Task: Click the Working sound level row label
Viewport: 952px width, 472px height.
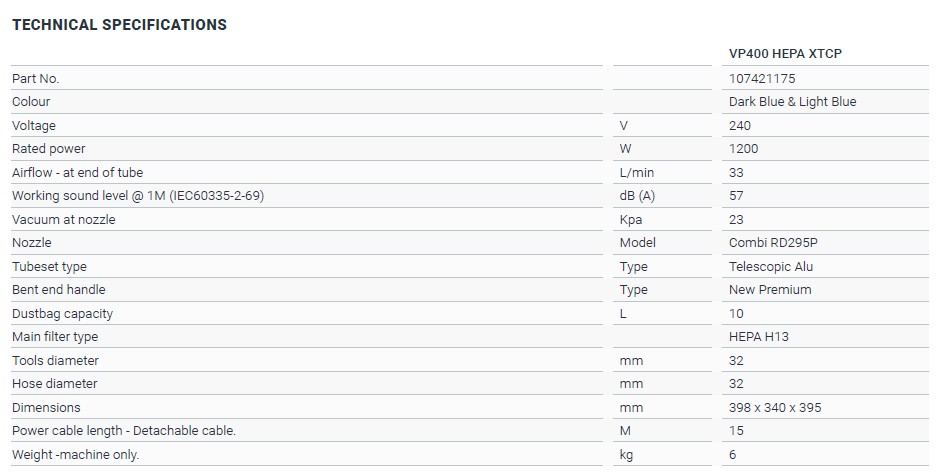Action: pos(137,195)
